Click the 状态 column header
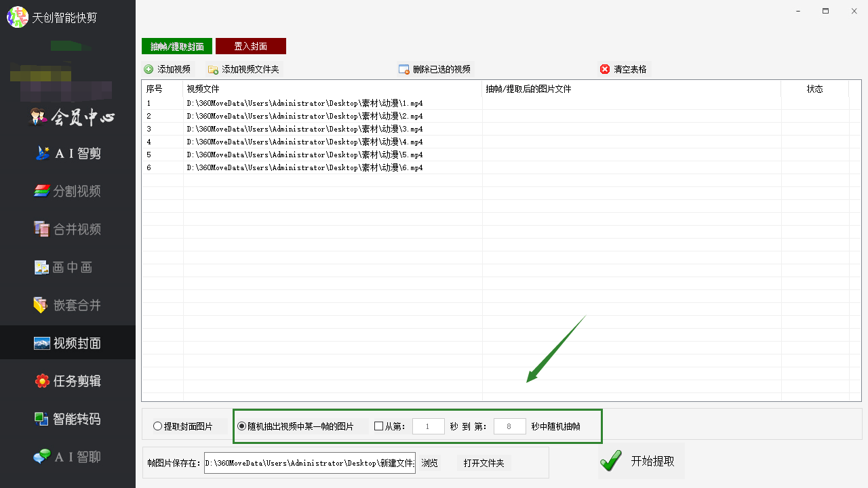 [x=815, y=89]
